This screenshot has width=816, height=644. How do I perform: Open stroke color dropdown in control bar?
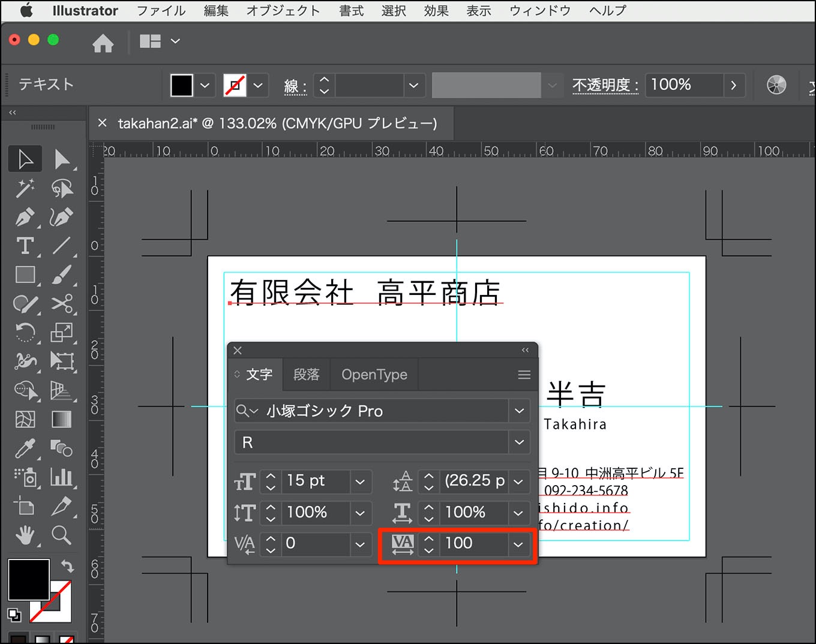pyautogui.click(x=258, y=85)
